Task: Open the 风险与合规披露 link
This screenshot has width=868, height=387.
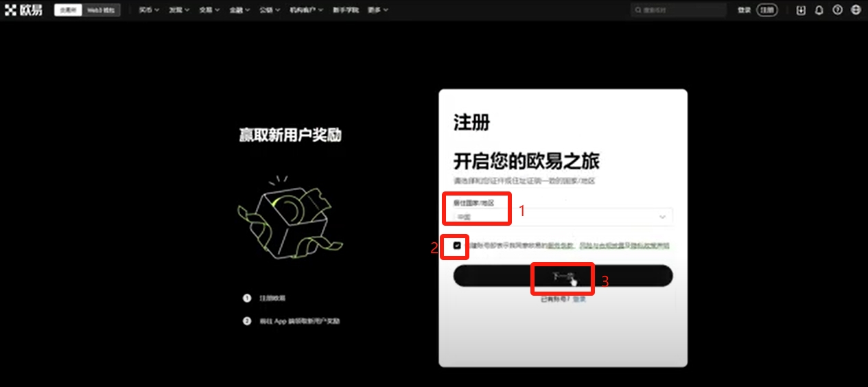Action: tap(600, 246)
